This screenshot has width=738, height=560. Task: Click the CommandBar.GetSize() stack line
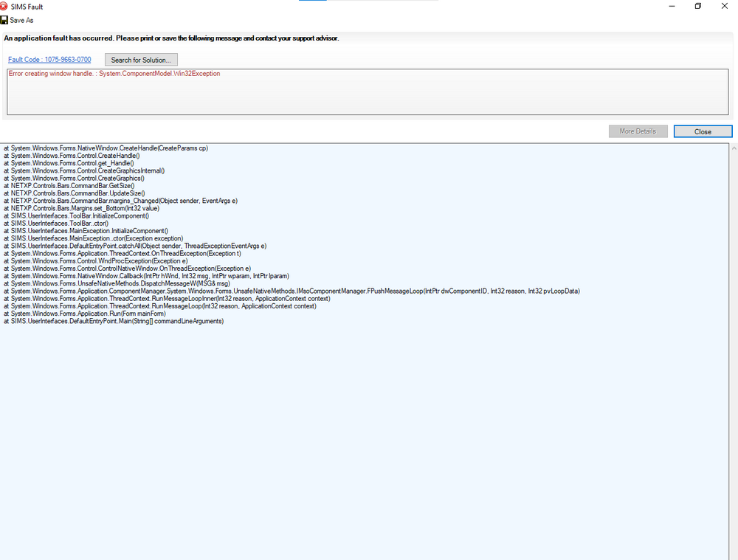coord(69,186)
